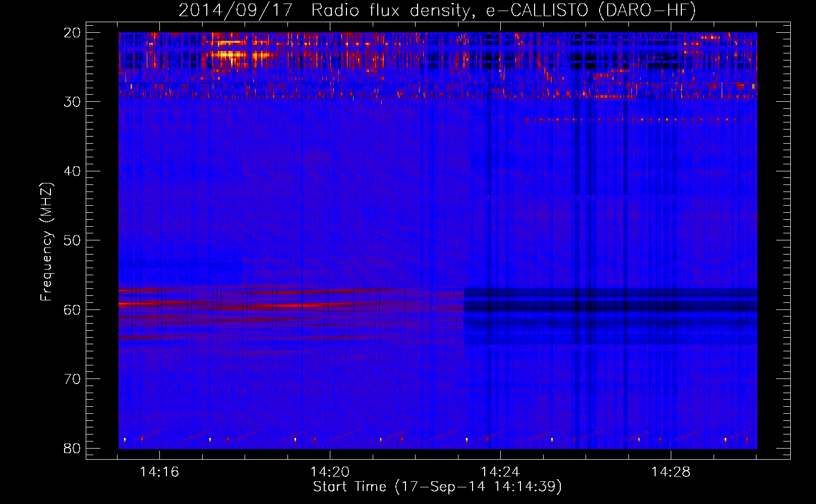The image size is (816, 504).
Task: Click the '30' frequency tick label
Action: [73, 102]
